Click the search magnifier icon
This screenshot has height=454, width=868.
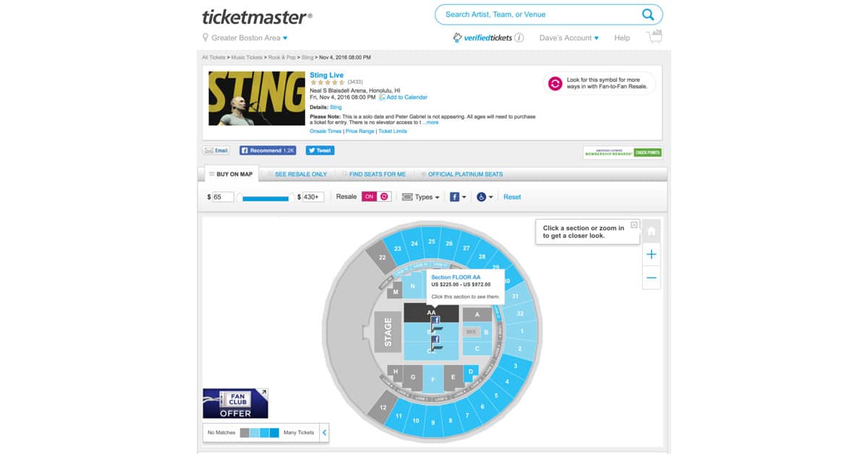point(647,14)
